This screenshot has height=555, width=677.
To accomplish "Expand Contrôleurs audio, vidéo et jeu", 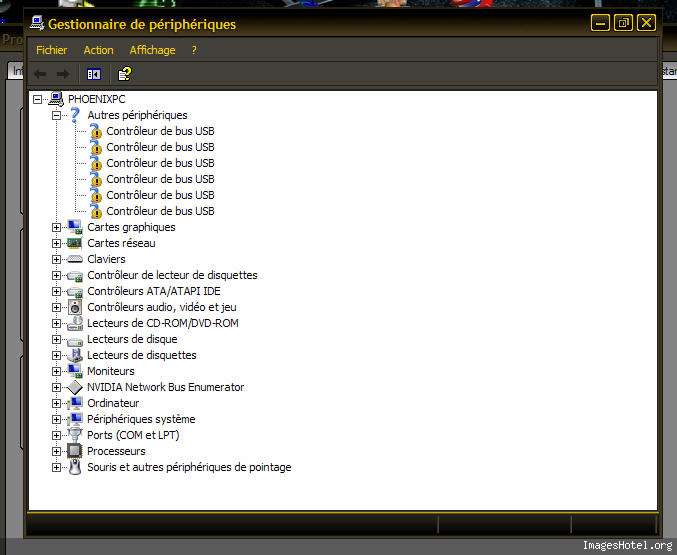I will (x=56, y=307).
